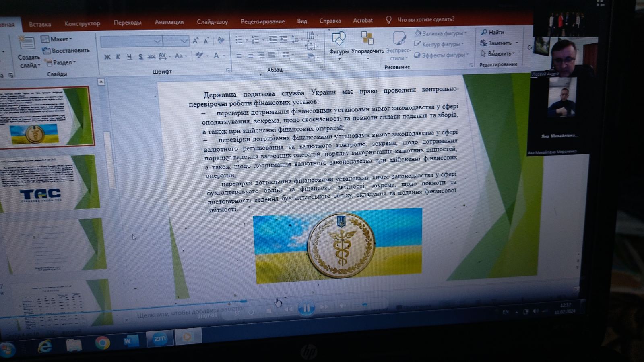This screenshot has width=644, height=362.
Task: Open the font size combo box
Action: 176,41
